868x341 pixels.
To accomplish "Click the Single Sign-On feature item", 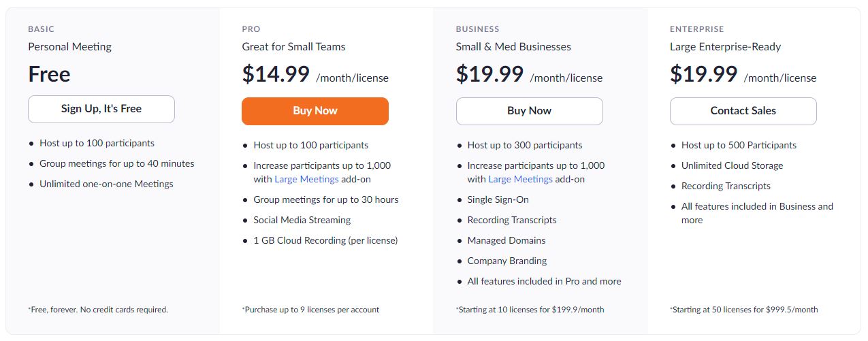I will pyautogui.click(x=498, y=199).
